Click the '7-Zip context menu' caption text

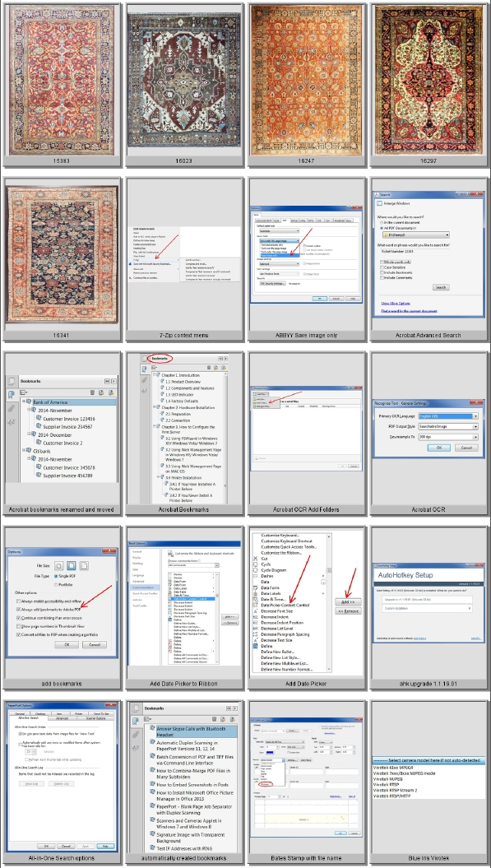(183, 336)
